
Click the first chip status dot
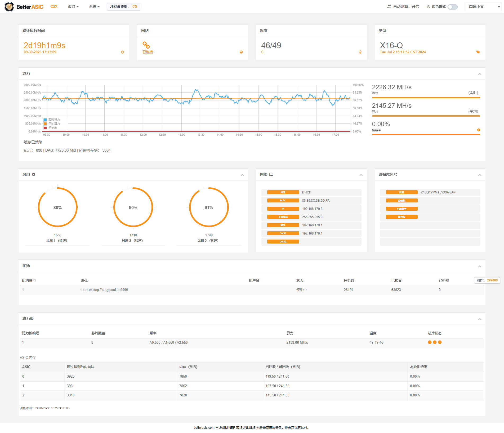coord(430,342)
